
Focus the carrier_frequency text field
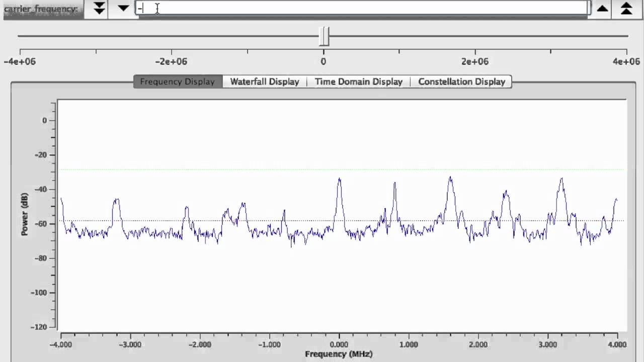pyautogui.click(x=362, y=8)
